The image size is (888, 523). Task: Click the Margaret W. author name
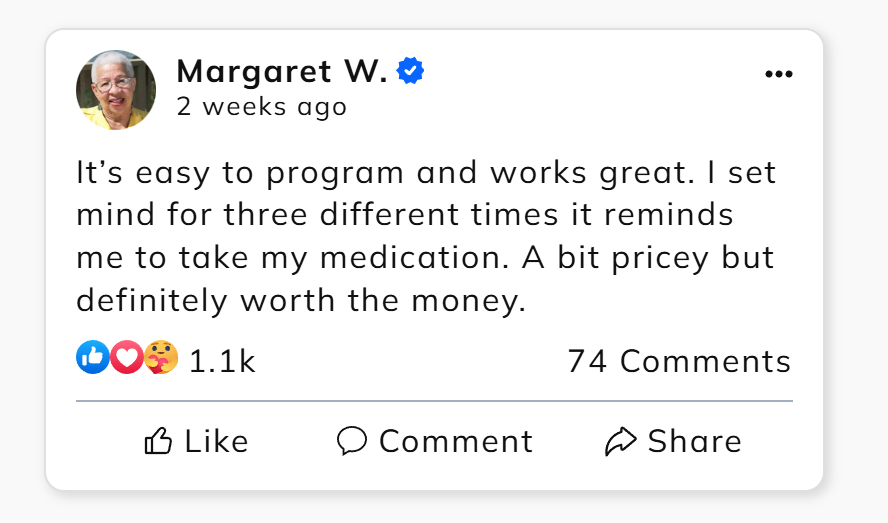[x=283, y=71]
